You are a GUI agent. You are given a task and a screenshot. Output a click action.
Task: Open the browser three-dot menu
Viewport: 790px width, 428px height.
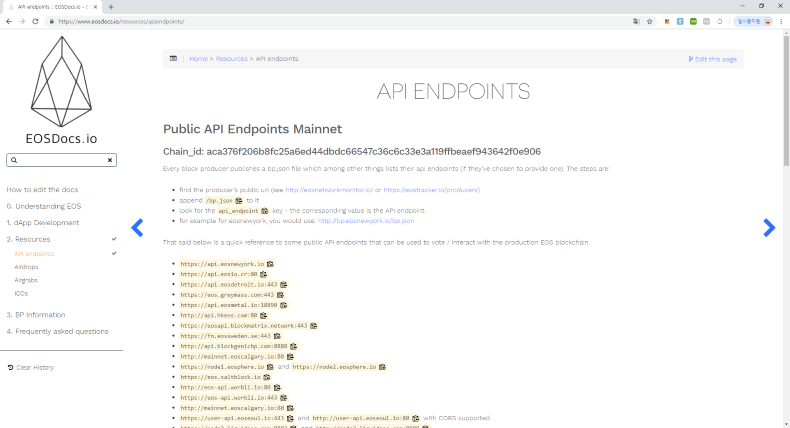[x=781, y=21]
